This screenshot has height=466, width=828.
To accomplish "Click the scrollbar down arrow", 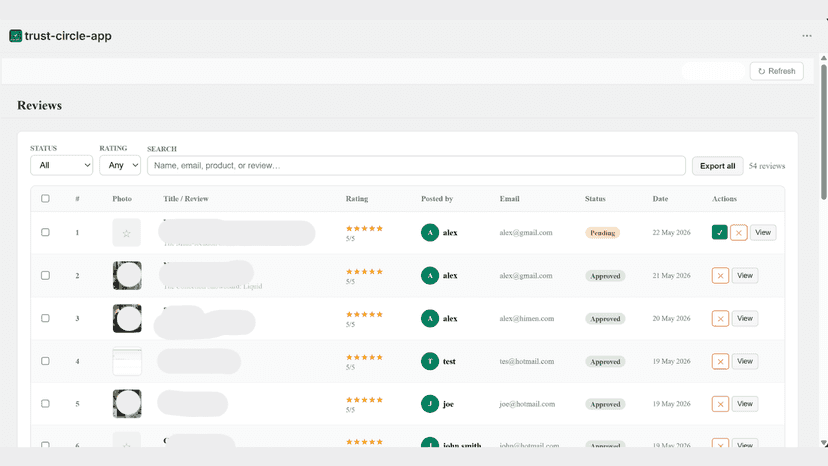I will pyautogui.click(x=823, y=443).
